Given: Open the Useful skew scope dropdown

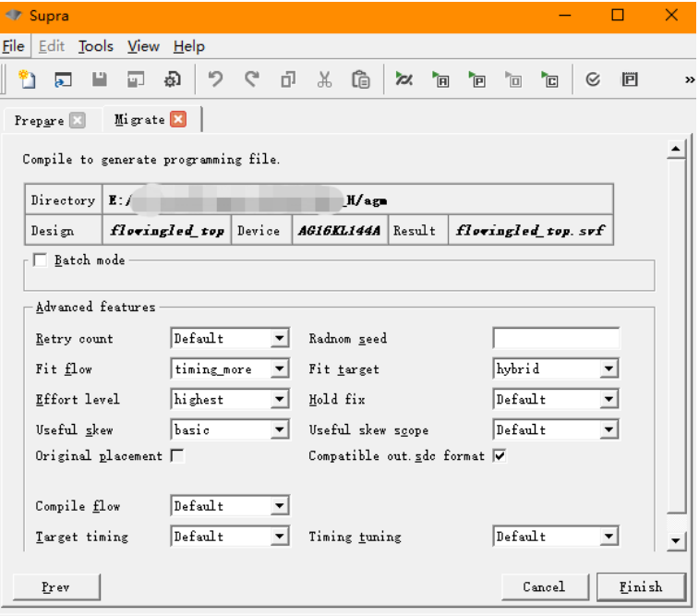Looking at the screenshot, I should 556,429.
